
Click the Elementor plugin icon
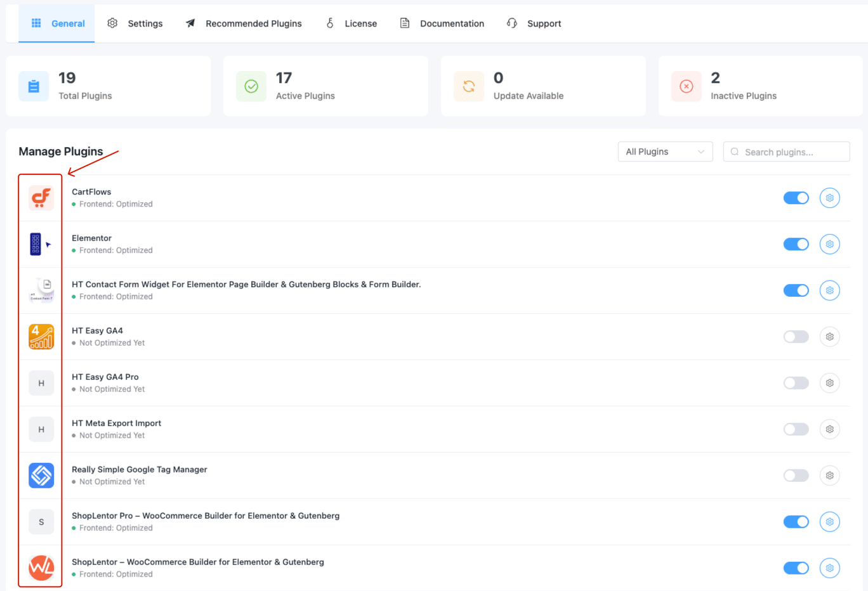(41, 244)
